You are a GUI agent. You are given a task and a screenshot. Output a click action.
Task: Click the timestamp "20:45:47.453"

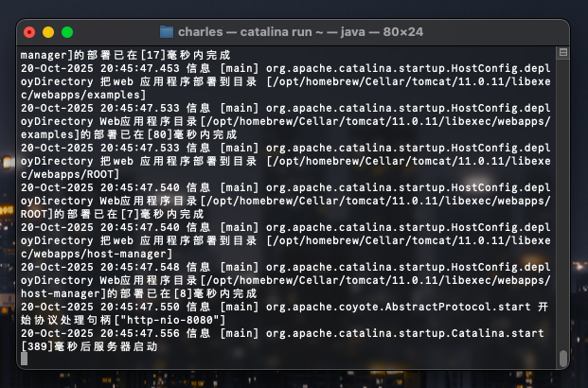coord(140,68)
